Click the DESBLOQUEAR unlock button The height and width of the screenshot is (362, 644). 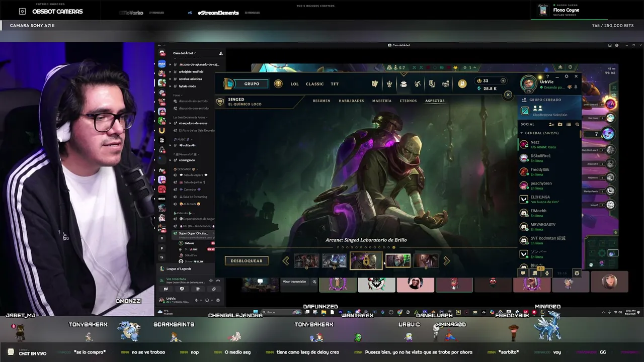coord(247,261)
